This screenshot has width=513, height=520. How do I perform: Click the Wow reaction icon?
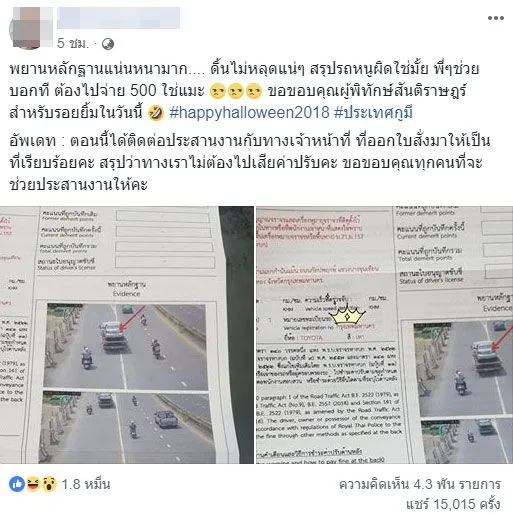49,484
